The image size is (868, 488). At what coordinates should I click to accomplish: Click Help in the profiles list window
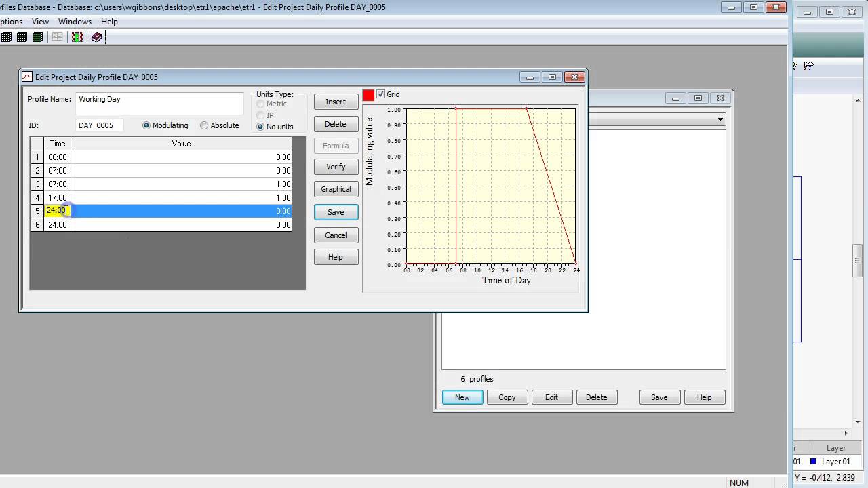pyautogui.click(x=704, y=397)
